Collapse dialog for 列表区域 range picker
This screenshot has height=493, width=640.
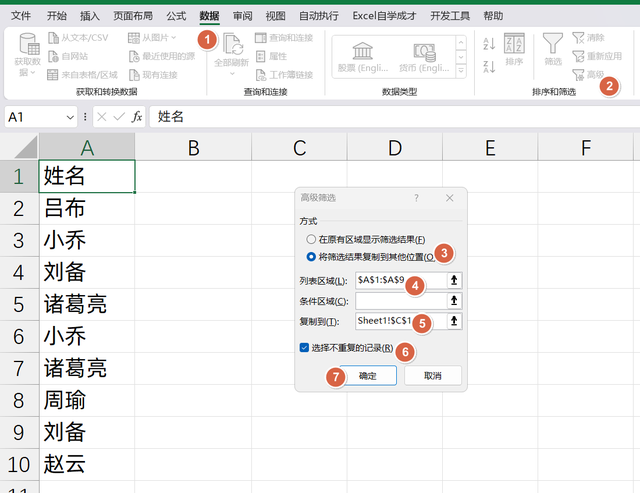[x=454, y=280]
